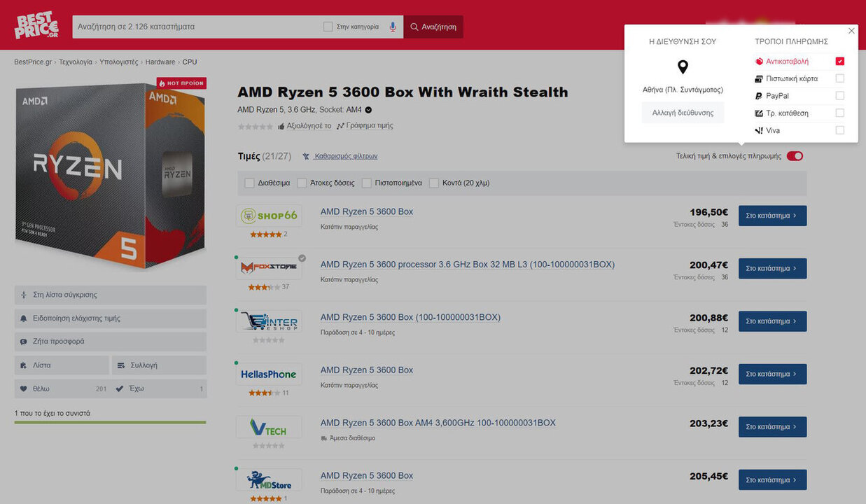Start voice search with the microphone icon

(x=393, y=27)
